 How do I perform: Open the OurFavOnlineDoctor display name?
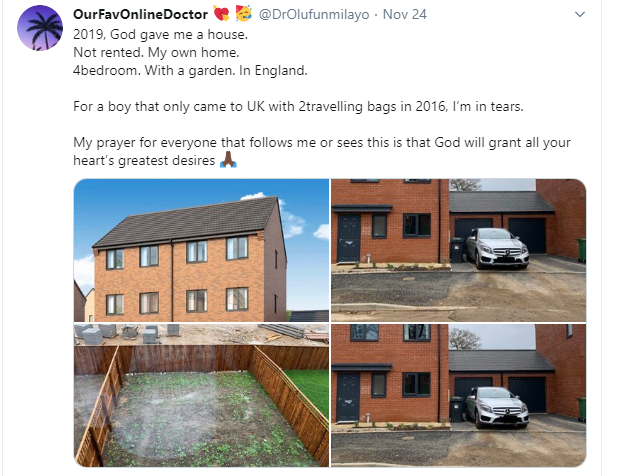(140, 15)
